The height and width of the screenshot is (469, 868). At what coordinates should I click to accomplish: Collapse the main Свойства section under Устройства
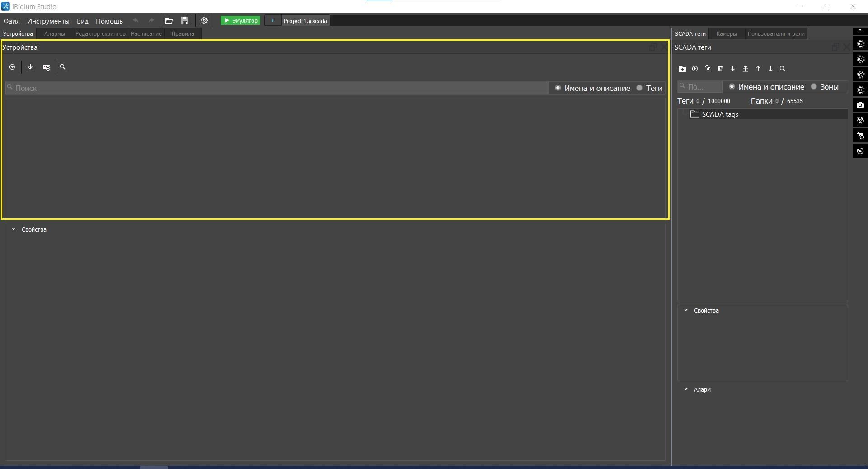coord(14,230)
